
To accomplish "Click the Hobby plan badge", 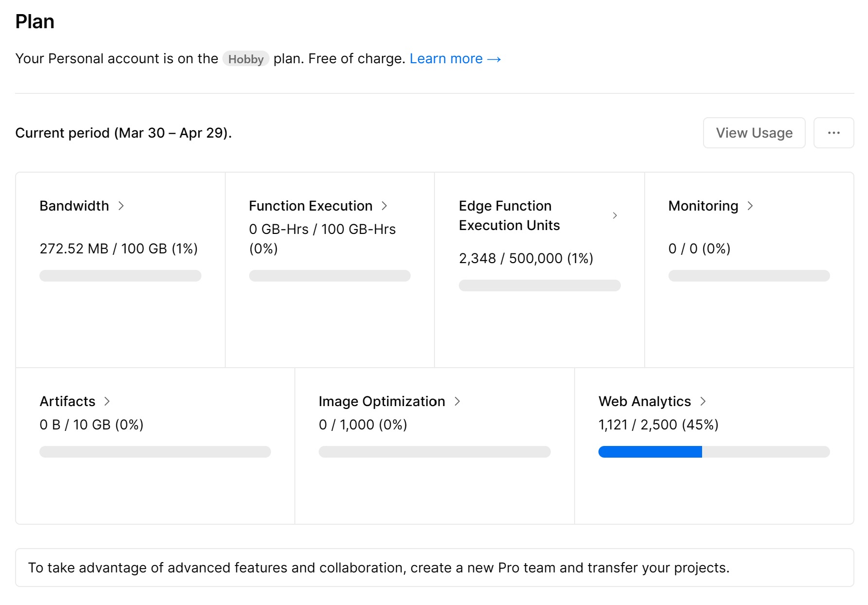I will coord(246,59).
